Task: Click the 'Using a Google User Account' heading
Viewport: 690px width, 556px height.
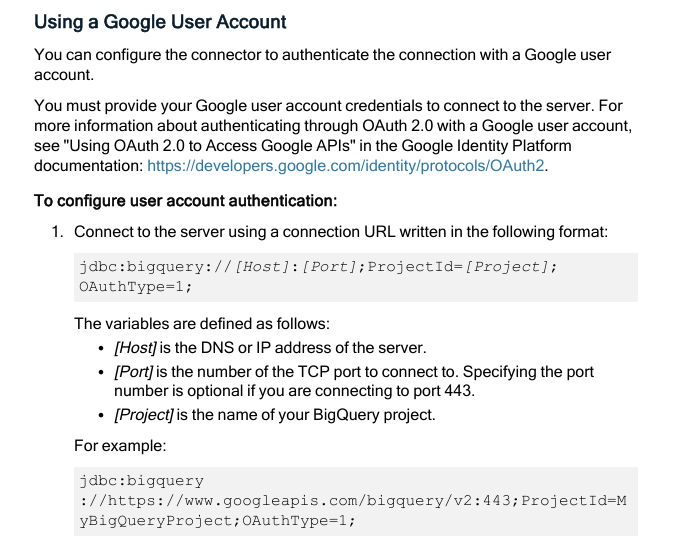Action: (160, 22)
